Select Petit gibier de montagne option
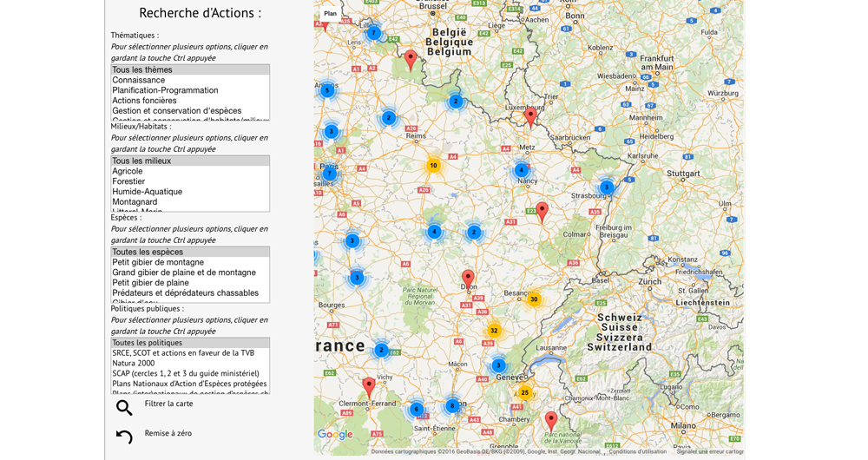The image size is (868, 460). [190, 262]
